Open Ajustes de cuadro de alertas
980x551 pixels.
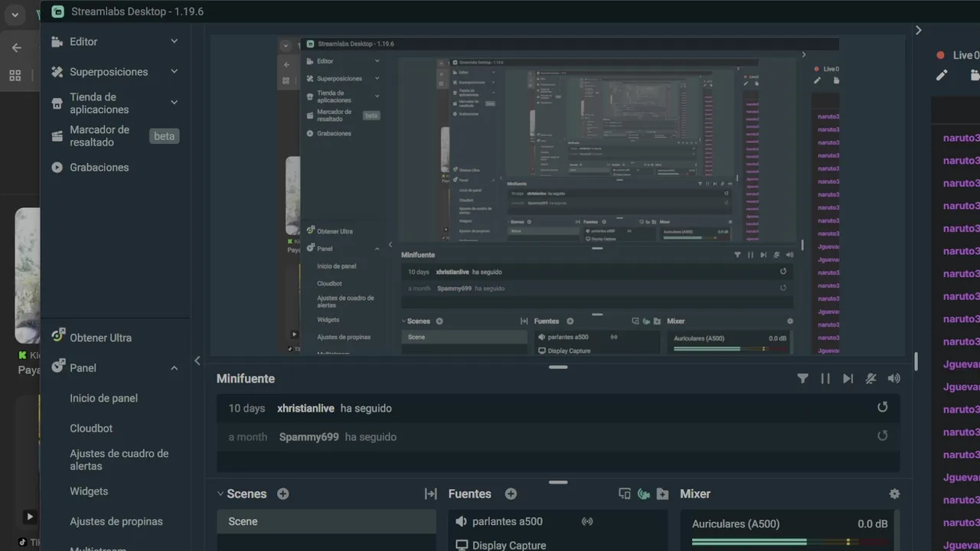pos(119,460)
